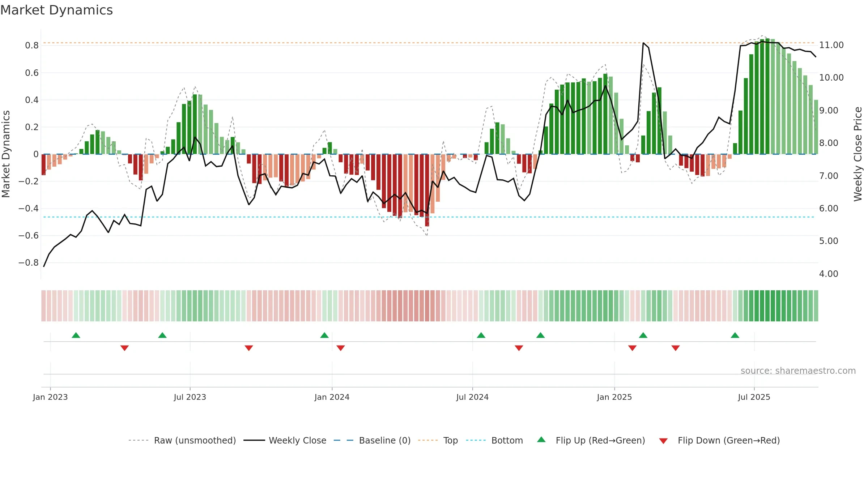Select the Flip Up triangle just after Jul 2024
Screen dimensions: 868x488
[481, 335]
